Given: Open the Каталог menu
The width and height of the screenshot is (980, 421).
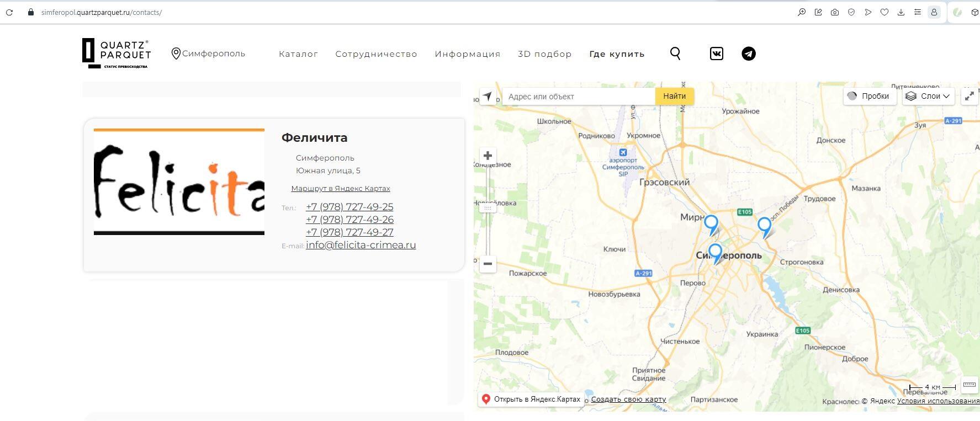Looking at the screenshot, I should (298, 54).
